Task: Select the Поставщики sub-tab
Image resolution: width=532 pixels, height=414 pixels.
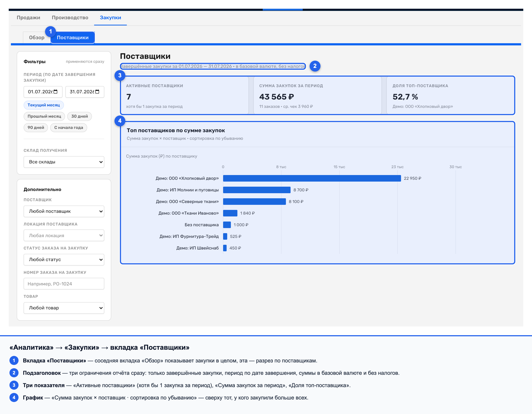Action: pyautogui.click(x=73, y=37)
